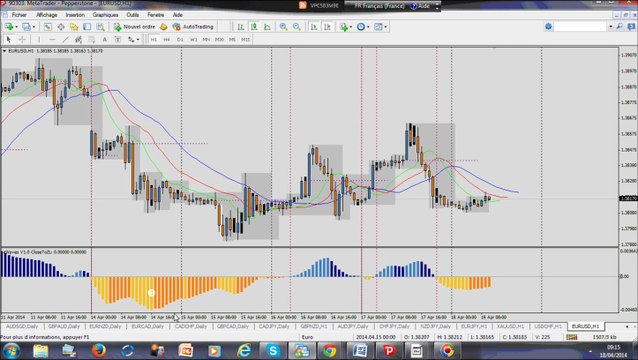Select the equidistant channel tool

coord(78,39)
